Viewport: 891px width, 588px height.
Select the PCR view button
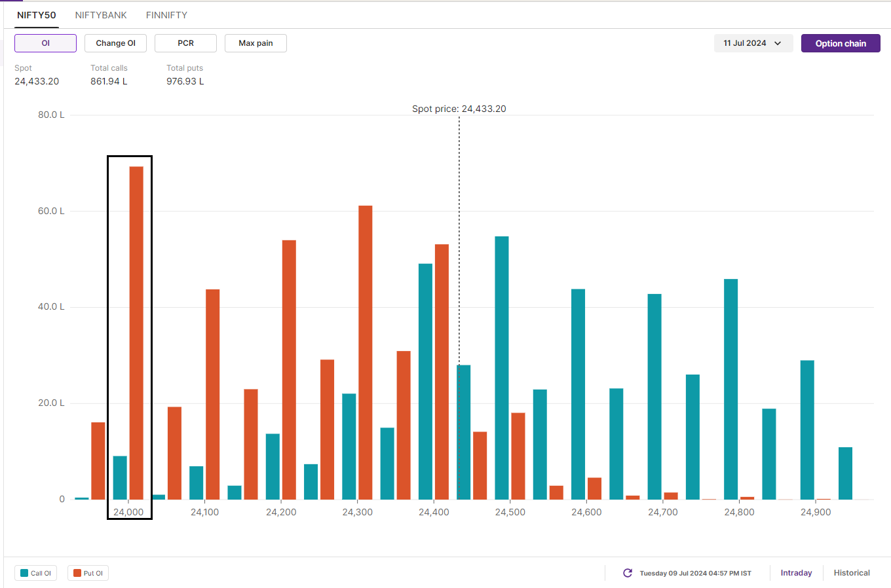[185, 43]
